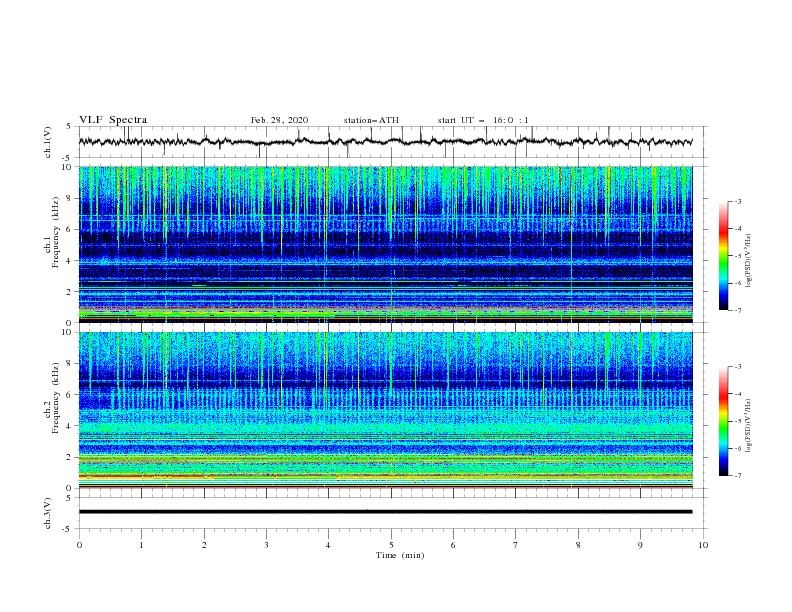Click the 10 kHz tick label of ch.1
Screen dimensions: 792x612
pos(68,167)
